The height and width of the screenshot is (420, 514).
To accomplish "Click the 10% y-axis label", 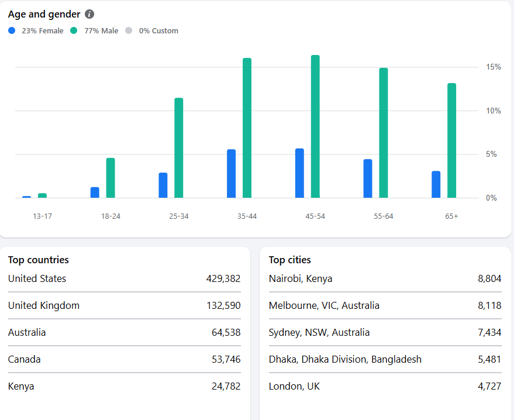I will coord(494,111).
